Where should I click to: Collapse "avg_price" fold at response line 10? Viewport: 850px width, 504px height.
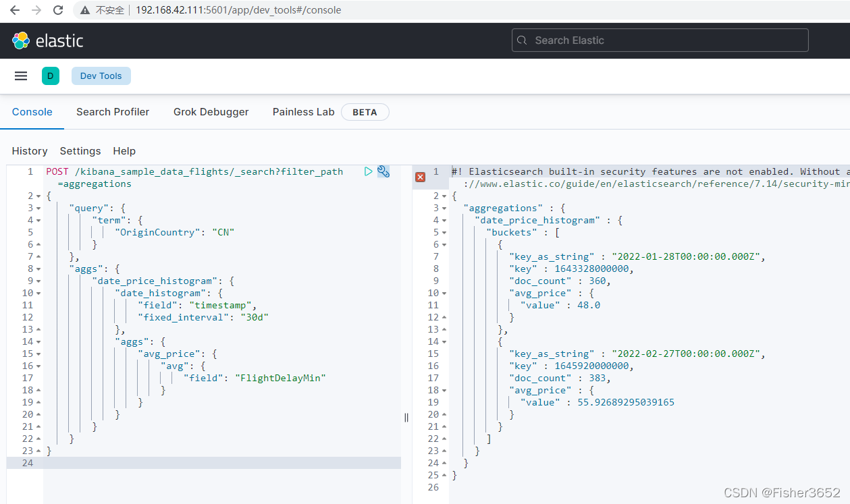444,293
